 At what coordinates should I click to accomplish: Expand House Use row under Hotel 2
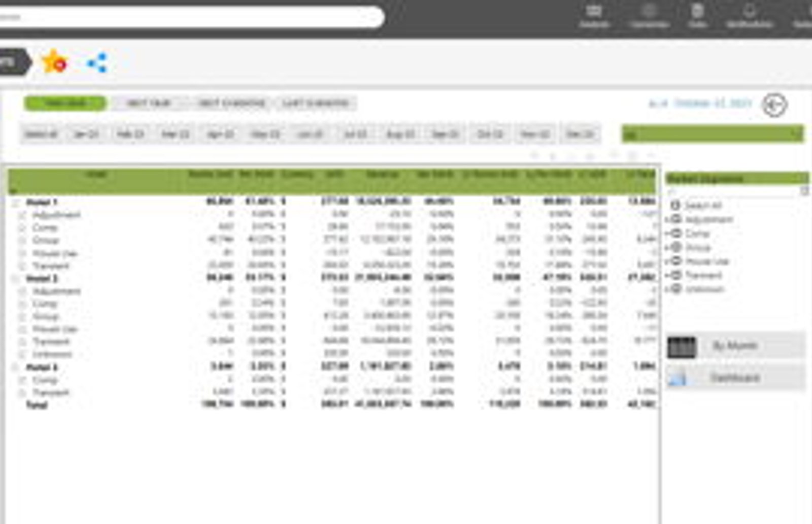22,329
